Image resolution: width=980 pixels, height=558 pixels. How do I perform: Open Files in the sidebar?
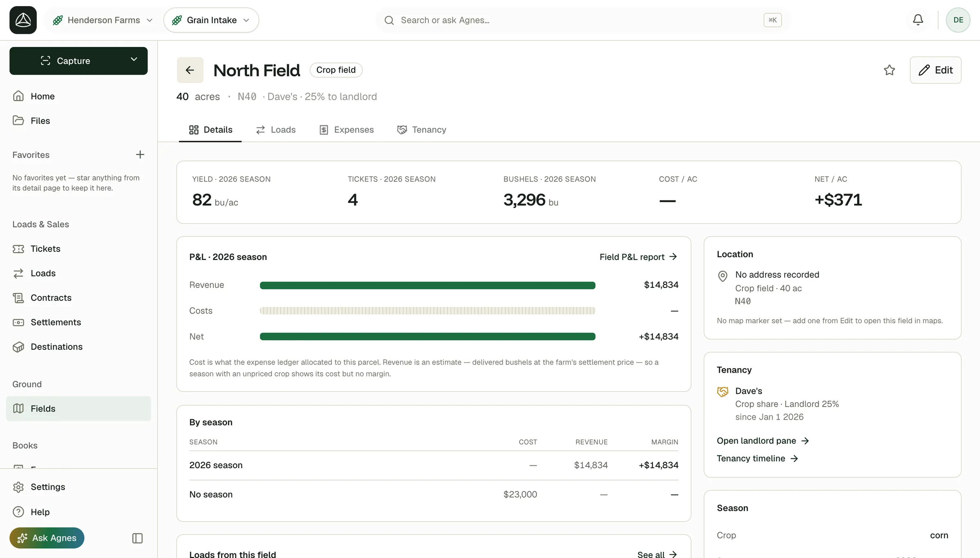78,121
